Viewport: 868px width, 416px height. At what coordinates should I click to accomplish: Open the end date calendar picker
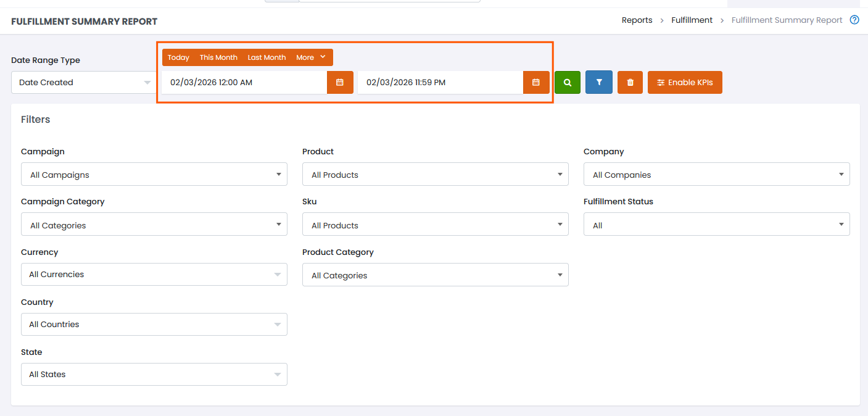coord(536,83)
